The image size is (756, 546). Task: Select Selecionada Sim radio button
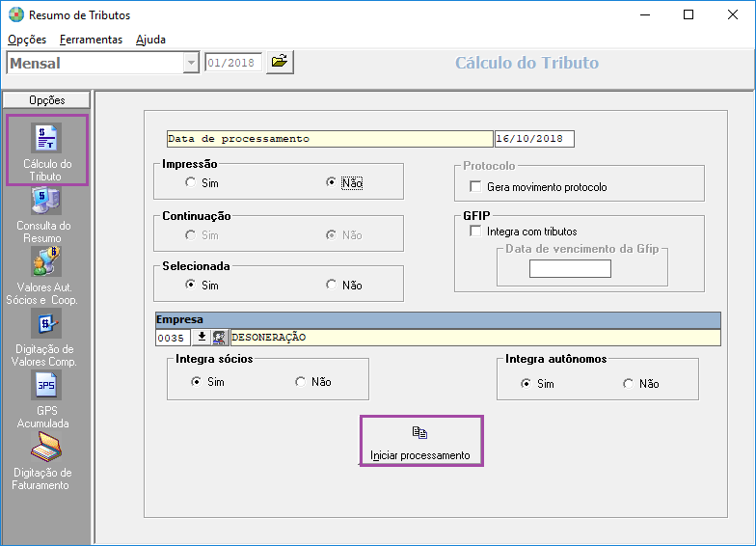pos(191,285)
